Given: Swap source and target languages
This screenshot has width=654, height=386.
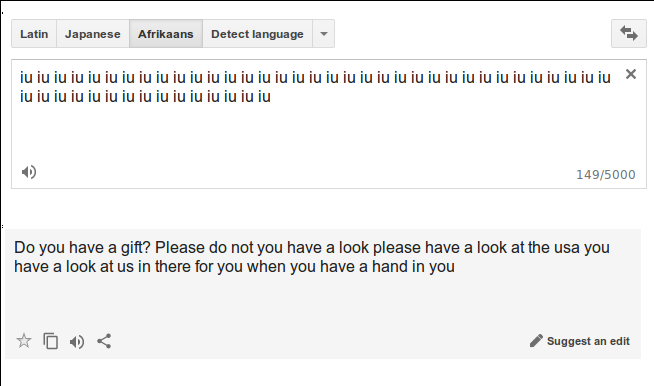Looking at the screenshot, I should click(629, 33).
